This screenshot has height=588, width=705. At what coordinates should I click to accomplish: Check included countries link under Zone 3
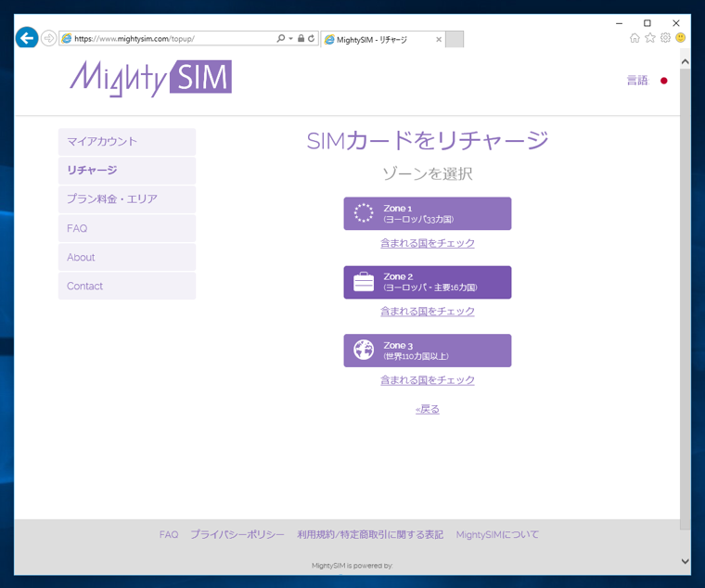pos(428,380)
